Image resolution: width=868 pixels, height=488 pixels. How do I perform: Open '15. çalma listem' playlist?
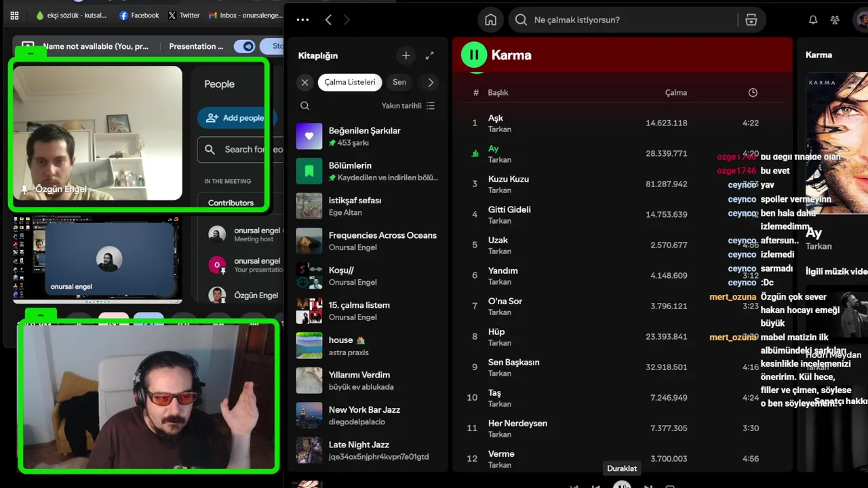point(368,310)
